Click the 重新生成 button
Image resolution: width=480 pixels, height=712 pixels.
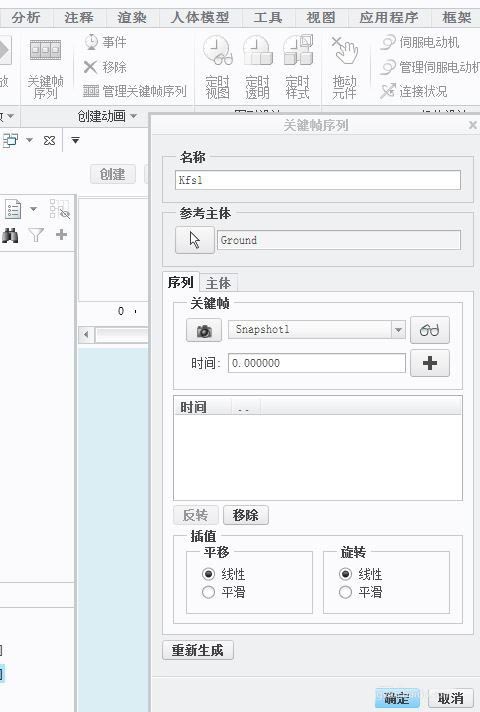[x=198, y=650]
